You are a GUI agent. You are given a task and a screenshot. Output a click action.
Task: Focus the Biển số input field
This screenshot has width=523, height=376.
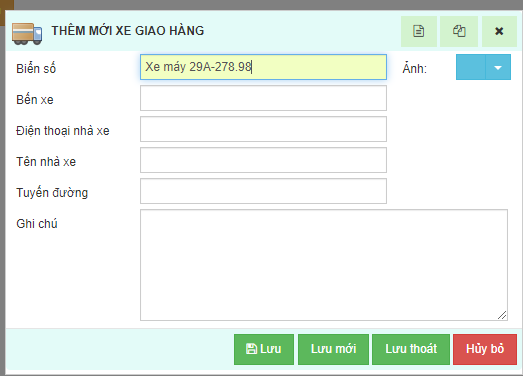coord(263,67)
